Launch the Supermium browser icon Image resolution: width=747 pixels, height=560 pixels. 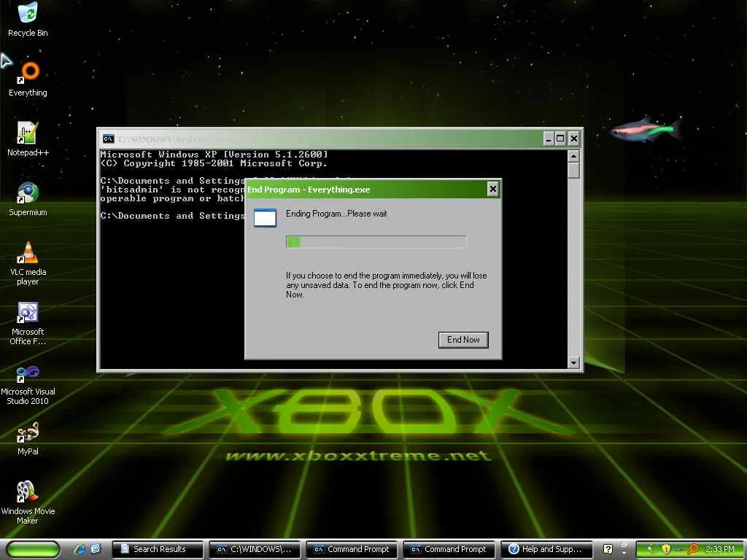(28, 199)
